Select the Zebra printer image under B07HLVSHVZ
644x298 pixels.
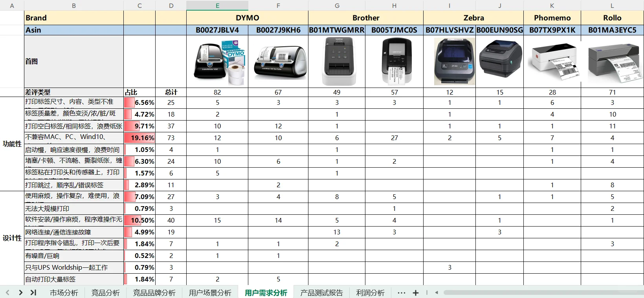coord(455,61)
